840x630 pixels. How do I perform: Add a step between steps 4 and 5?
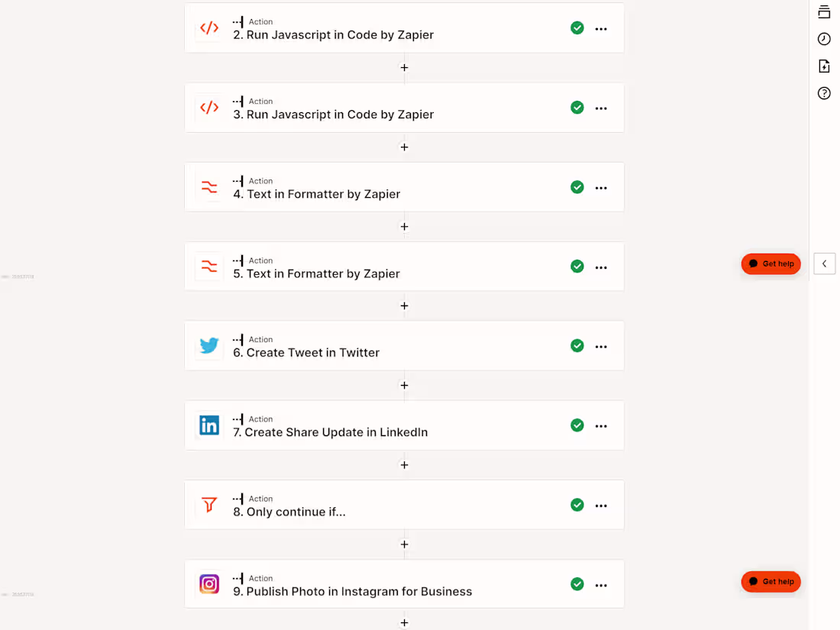[x=404, y=227]
